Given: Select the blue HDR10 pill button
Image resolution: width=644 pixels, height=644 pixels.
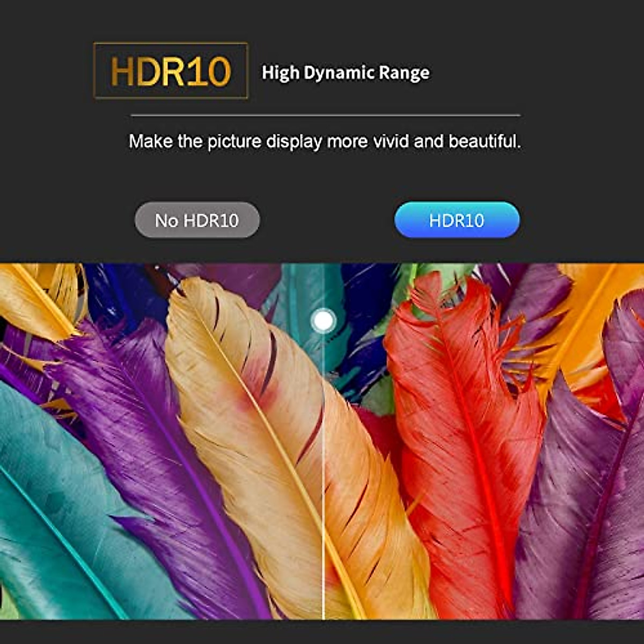Looking at the screenshot, I should tap(457, 220).
